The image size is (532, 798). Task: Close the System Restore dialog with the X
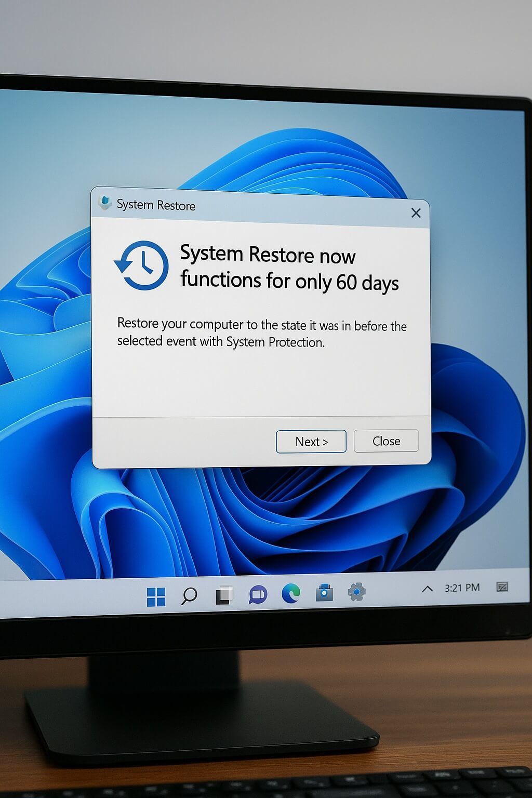pos(416,212)
